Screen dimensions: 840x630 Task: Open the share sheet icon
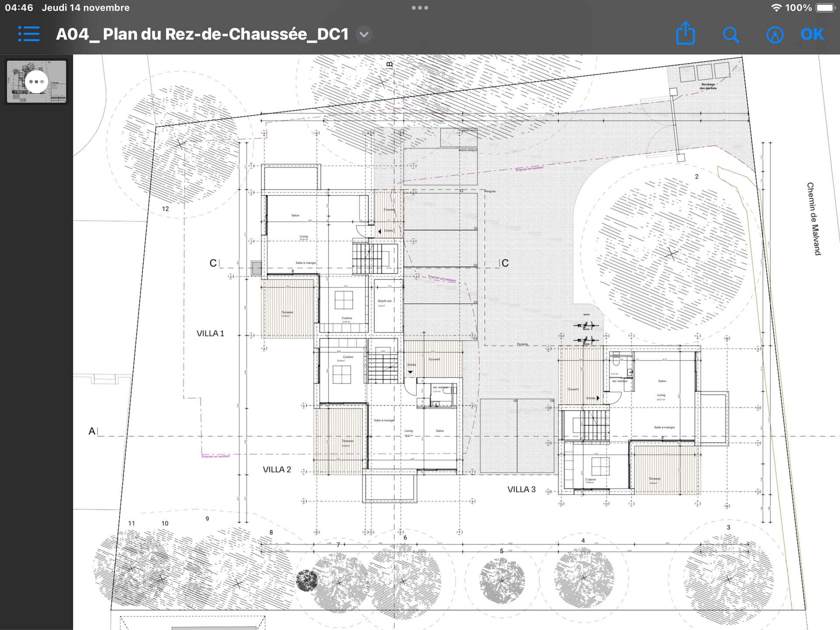tap(685, 34)
